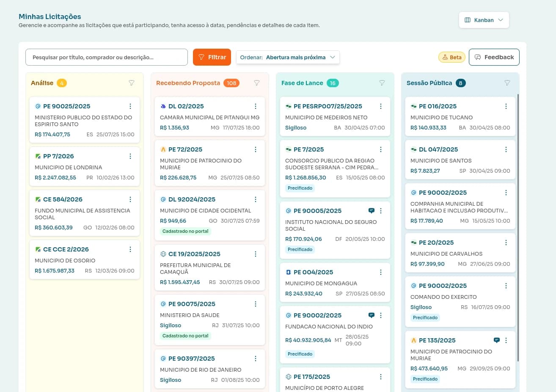Open the filter funnel on Recebendo Proposta column
Screen dimensions: 556x392
tap(257, 83)
